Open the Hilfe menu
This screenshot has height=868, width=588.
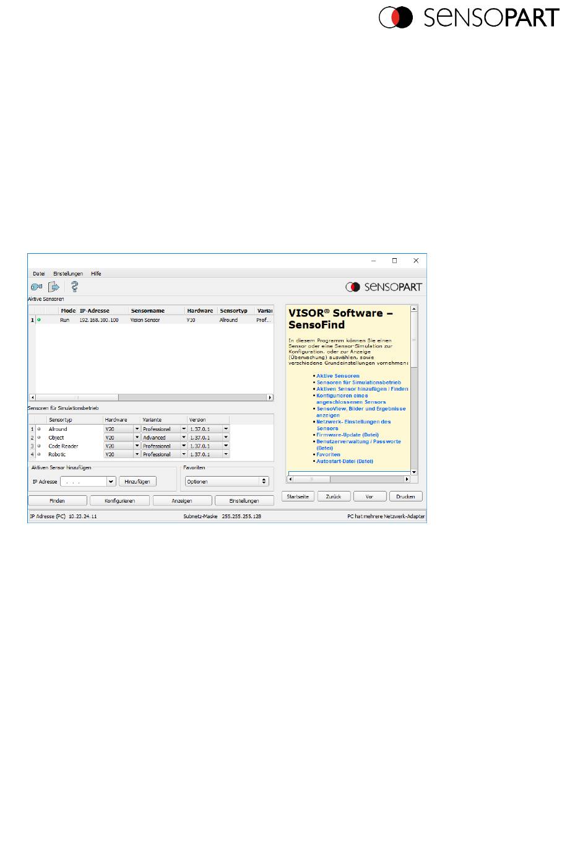pos(96,274)
